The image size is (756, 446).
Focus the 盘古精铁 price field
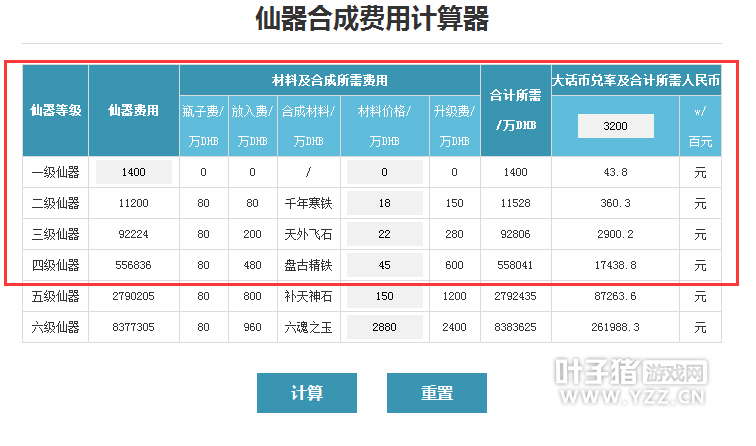384,265
